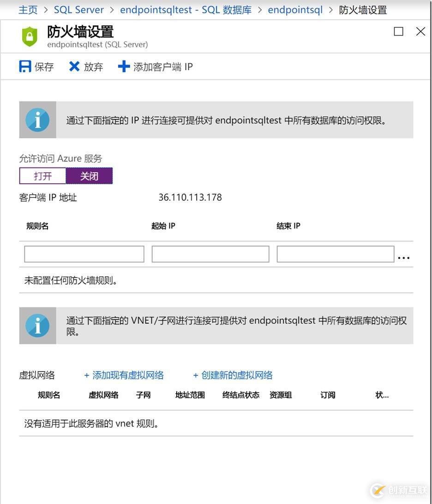432x504 pixels.
Task: Click the 子网 column header
Action: pyautogui.click(x=144, y=395)
